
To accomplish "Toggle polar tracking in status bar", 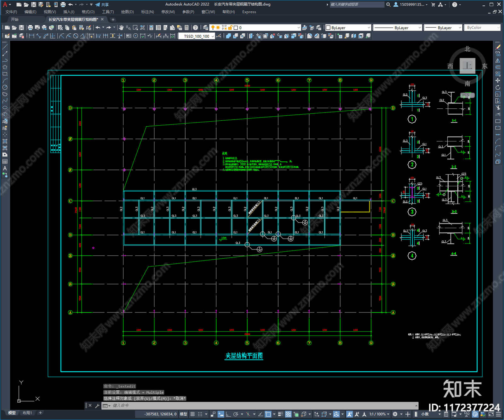I will (x=236, y=414).
